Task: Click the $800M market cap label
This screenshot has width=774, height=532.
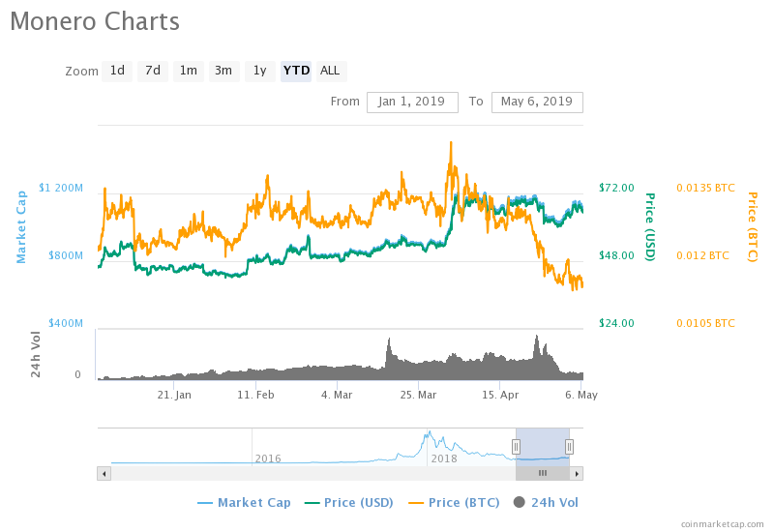Action: (x=66, y=255)
